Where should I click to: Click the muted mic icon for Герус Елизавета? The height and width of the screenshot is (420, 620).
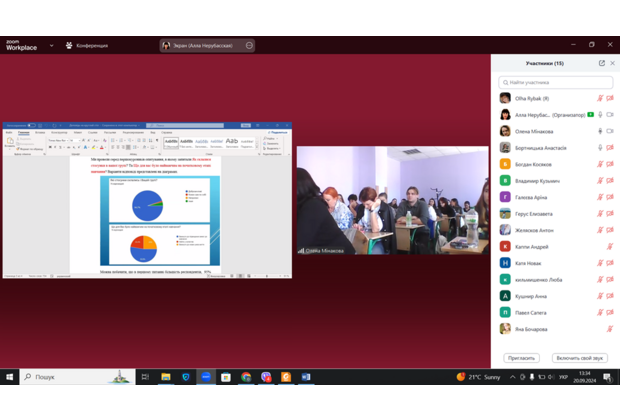600,214
